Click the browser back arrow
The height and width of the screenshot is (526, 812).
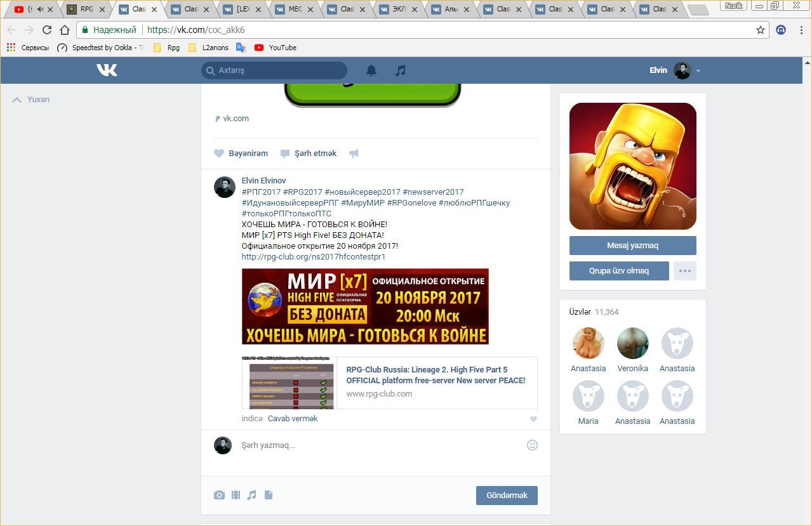tap(11, 30)
